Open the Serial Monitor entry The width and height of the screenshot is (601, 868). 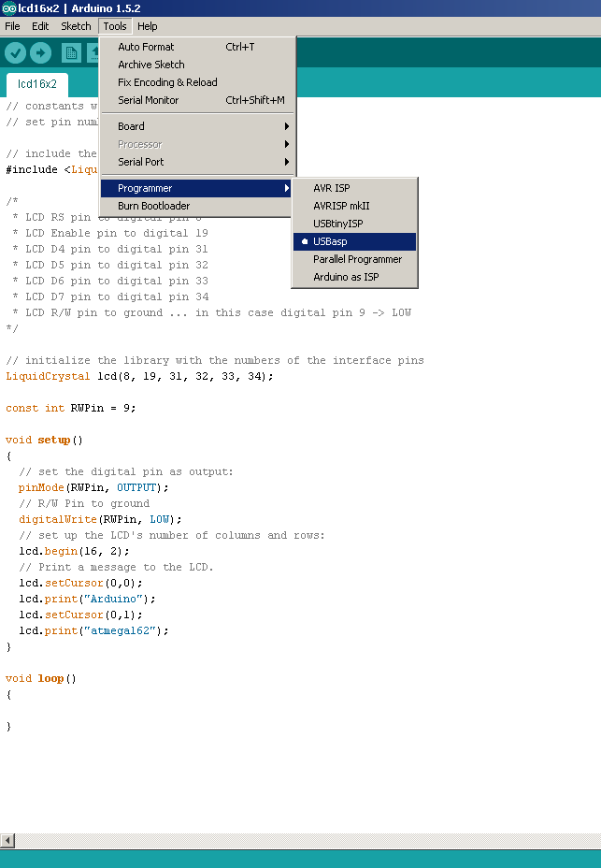click(198, 100)
